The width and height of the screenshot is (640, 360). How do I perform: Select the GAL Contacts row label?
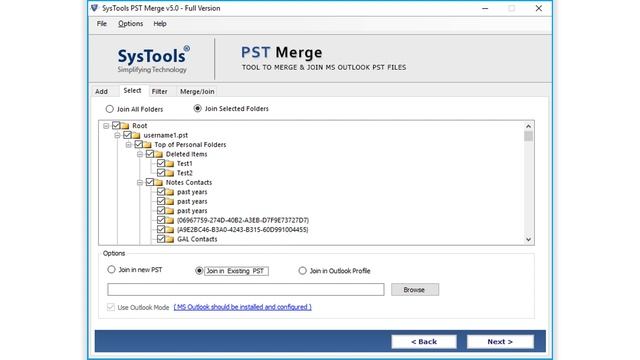(197, 239)
